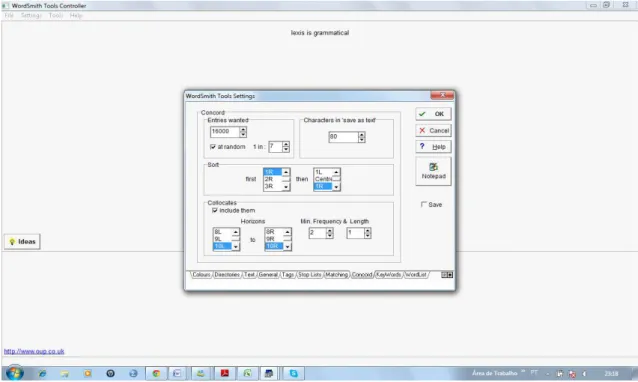Viewport: 638px width, 382px height.
Task: Select 9R in the right horizon list
Action: (x=274, y=239)
